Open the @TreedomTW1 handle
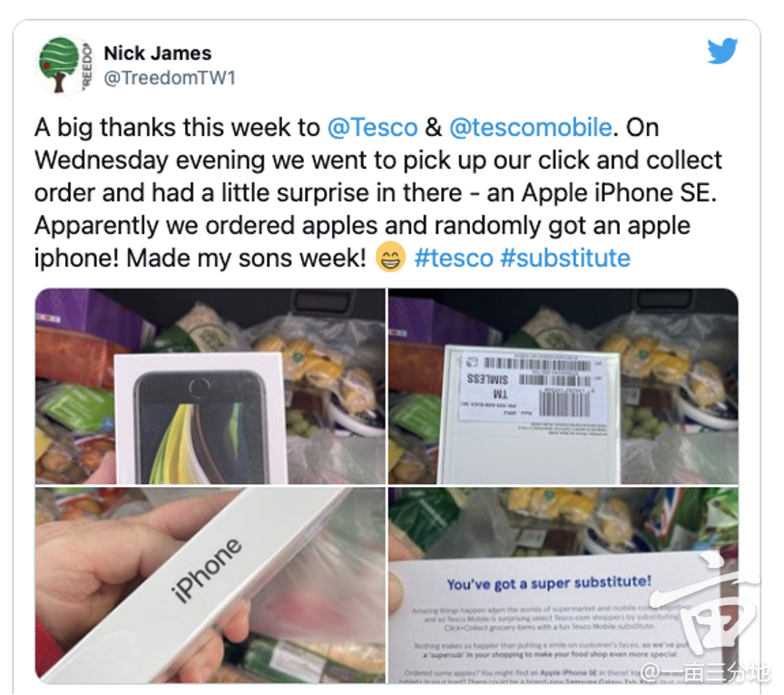Viewport: 784px width, 695px height. (x=170, y=78)
